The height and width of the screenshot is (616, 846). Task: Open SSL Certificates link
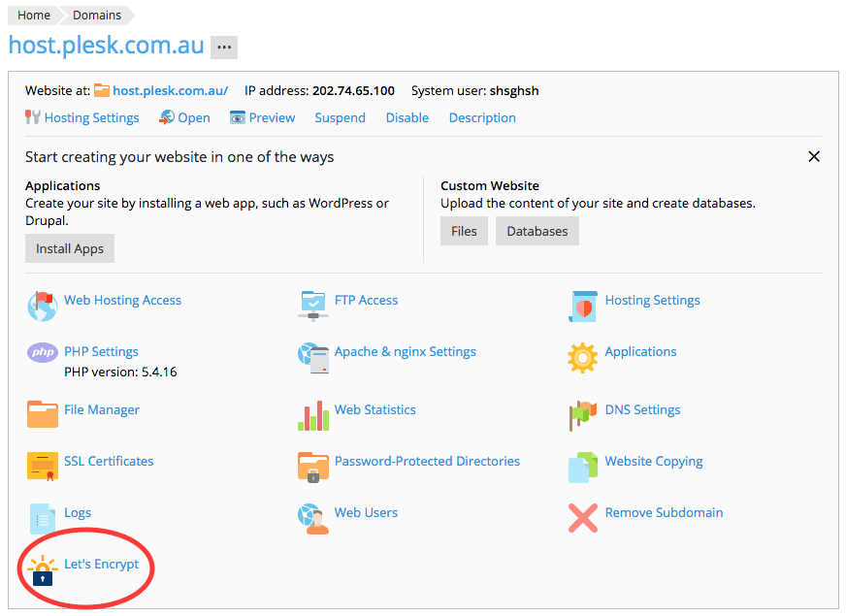[x=109, y=461]
